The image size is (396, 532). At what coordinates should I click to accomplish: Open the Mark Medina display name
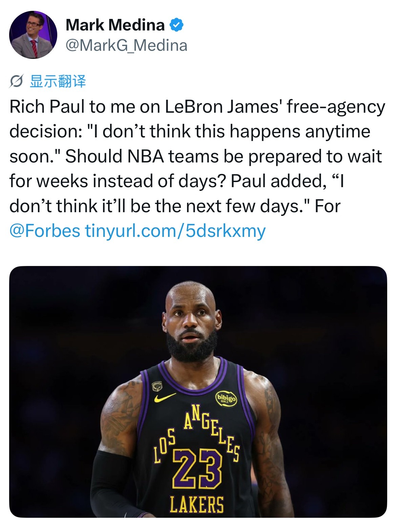click(115, 25)
